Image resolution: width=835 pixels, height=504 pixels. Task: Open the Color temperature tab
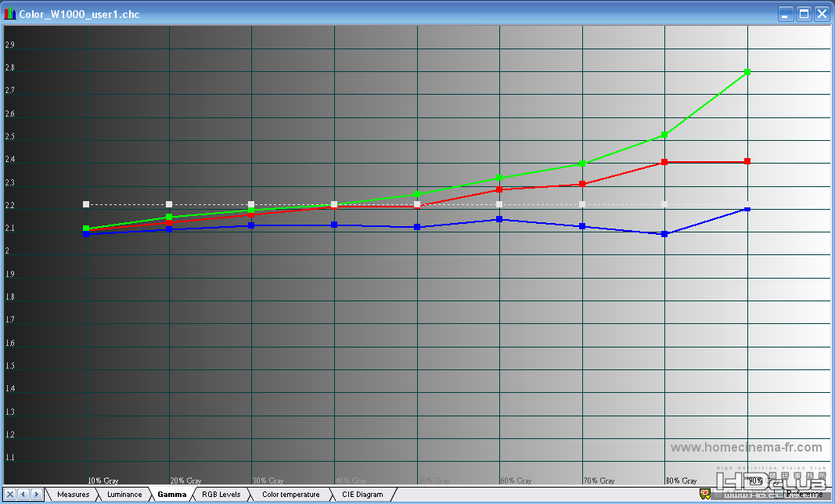[291, 495]
